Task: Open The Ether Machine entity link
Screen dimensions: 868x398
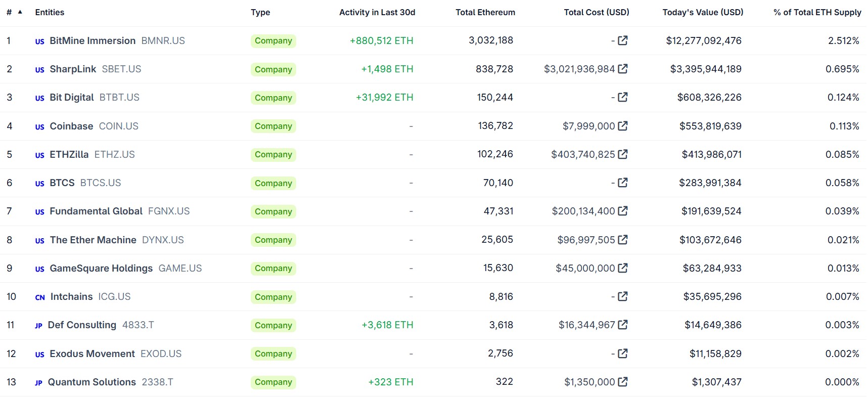Action: 93,240
